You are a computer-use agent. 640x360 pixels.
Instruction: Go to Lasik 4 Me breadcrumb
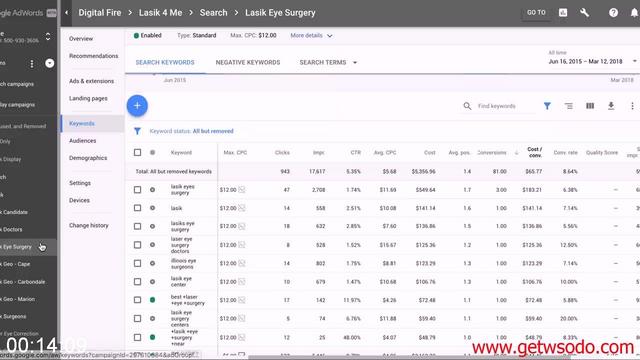point(160,13)
